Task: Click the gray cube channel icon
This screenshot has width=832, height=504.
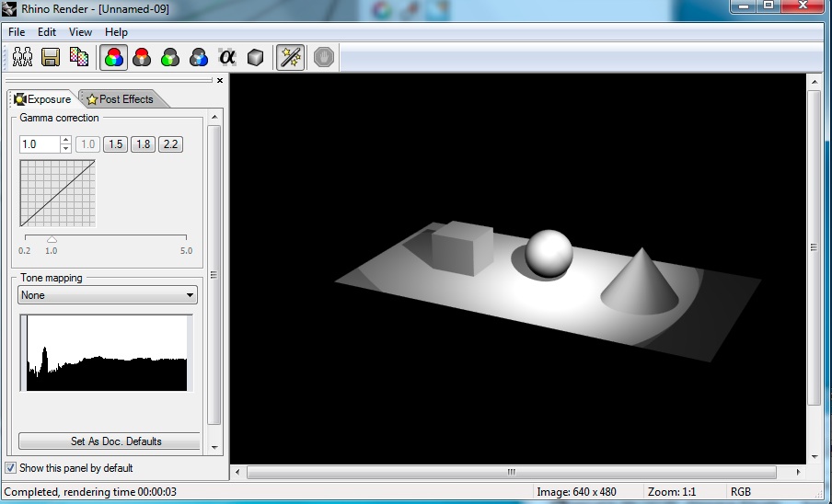Action: 255,57
